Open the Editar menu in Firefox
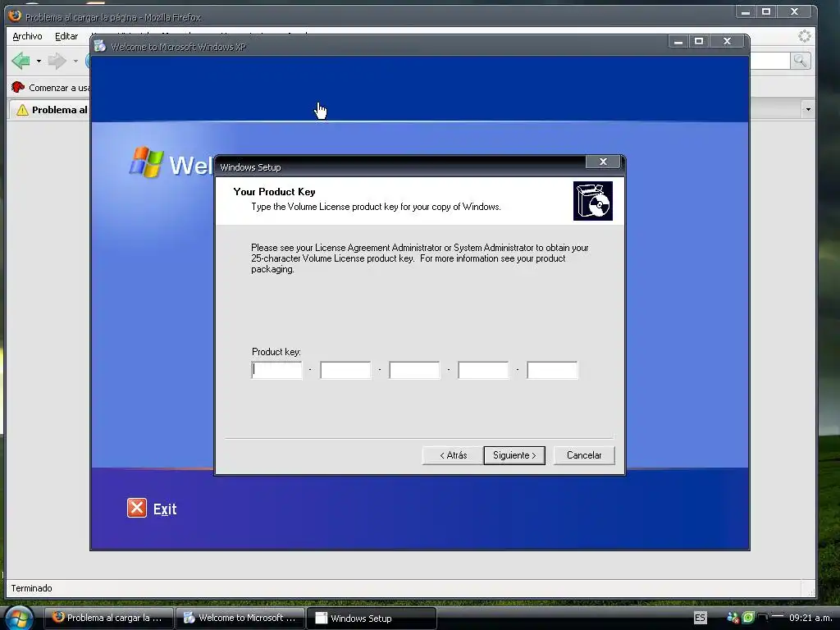Image resolution: width=840 pixels, height=630 pixels. [66, 36]
